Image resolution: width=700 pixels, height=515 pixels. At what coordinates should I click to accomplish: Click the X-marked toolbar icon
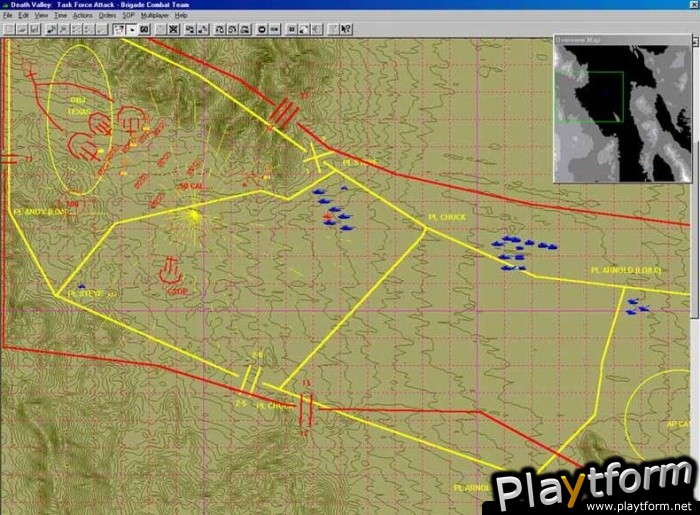(173, 29)
